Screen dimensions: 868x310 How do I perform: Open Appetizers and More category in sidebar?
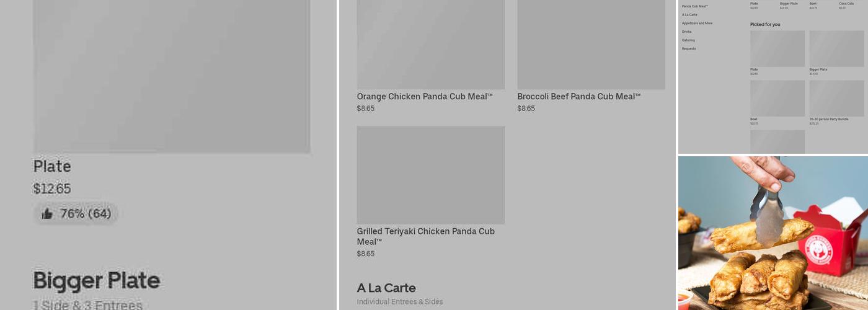697,24
